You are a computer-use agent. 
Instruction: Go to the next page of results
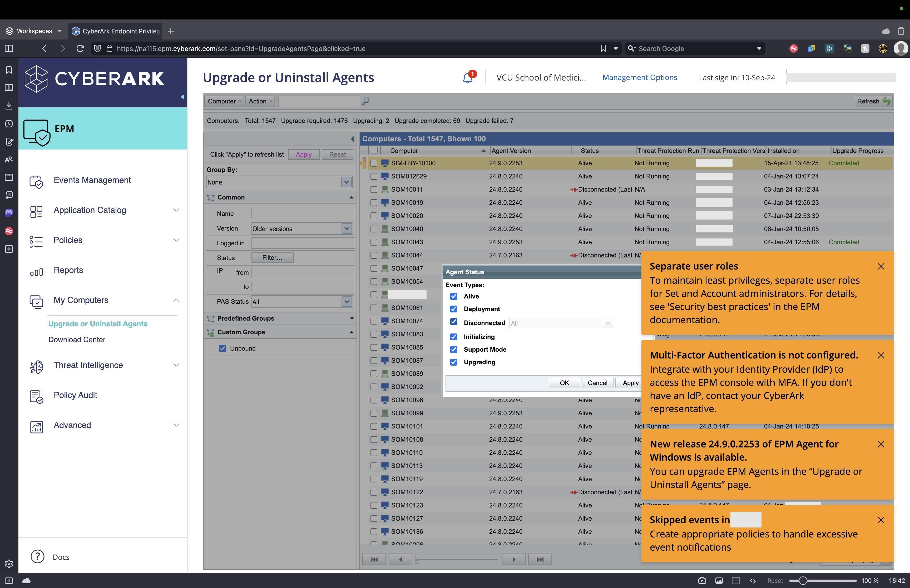point(513,559)
